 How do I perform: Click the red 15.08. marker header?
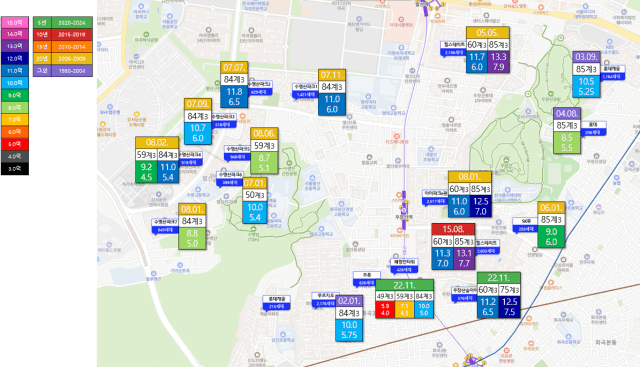tap(453, 229)
